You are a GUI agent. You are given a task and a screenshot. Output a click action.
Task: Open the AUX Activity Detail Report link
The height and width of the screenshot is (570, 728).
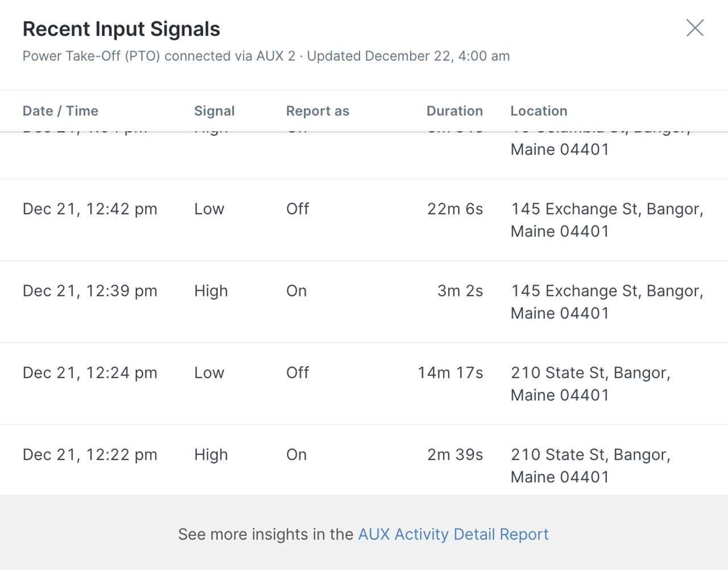tap(453, 534)
